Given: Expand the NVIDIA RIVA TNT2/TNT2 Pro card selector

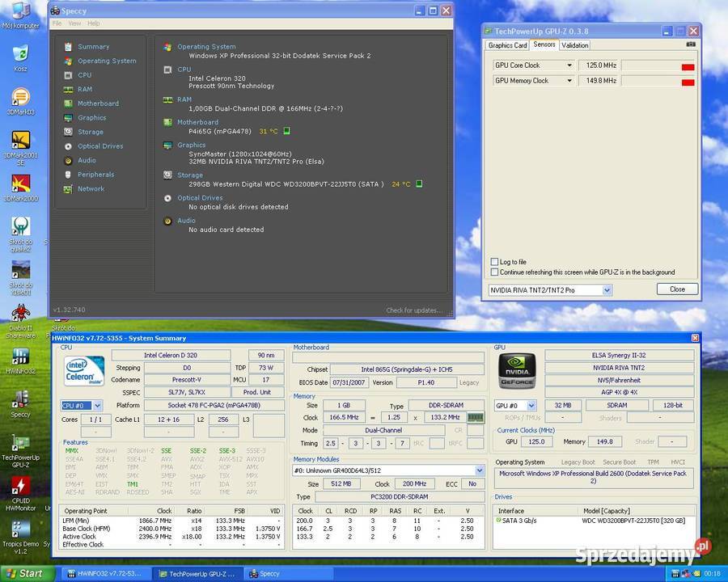Looking at the screenshot, I should (x=607, y=290).
